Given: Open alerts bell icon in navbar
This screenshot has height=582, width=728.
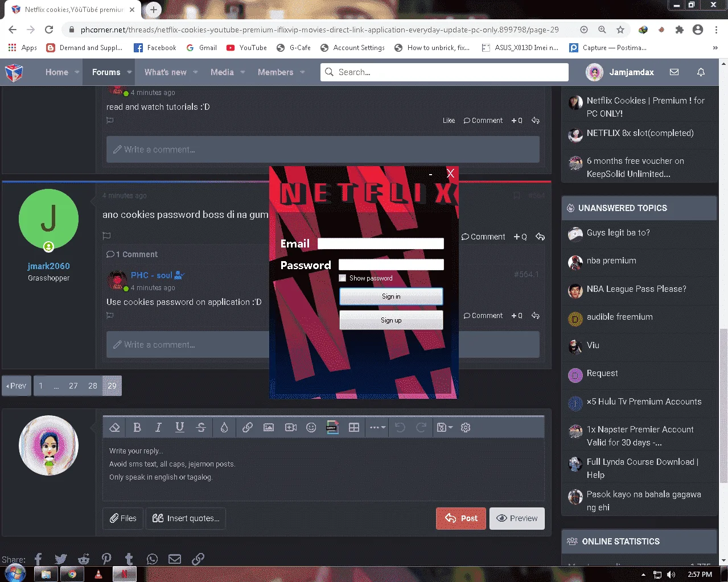Looking at the screenshot, I should coord(701,72).
